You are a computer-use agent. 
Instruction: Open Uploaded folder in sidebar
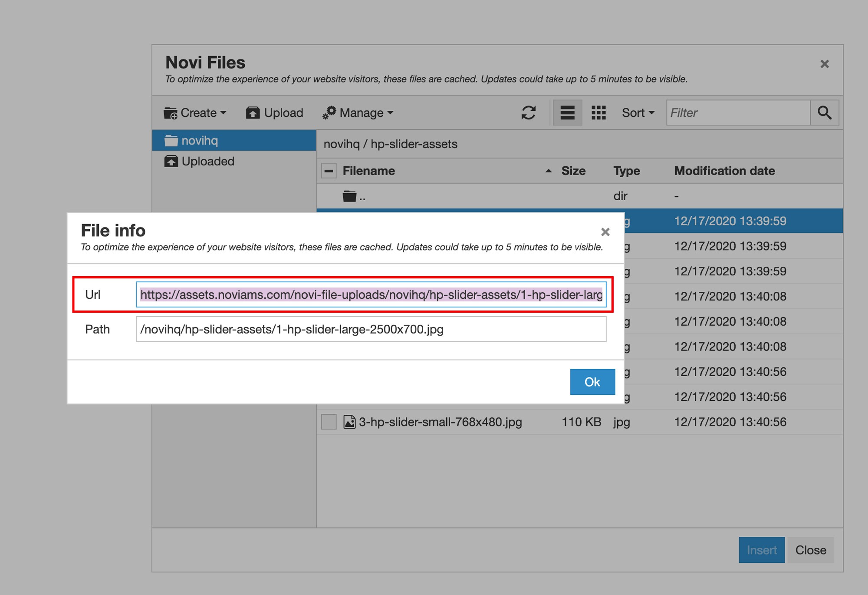coord(234,161)
